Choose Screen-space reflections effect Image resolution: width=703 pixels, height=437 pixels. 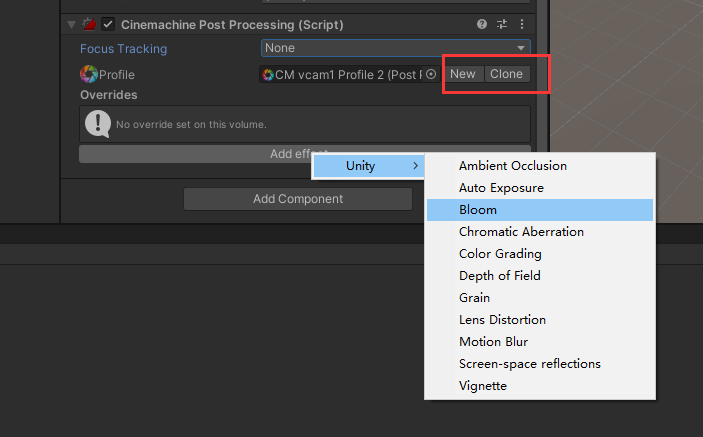[x=540, y=363]
